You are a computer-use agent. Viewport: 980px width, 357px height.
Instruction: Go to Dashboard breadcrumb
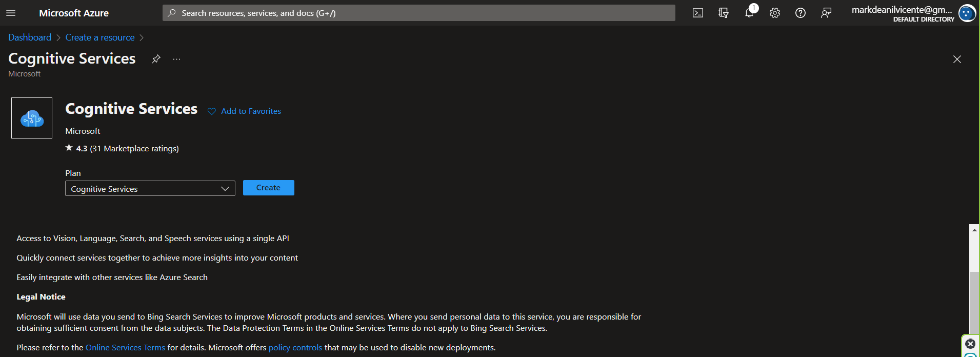(30, 37)
